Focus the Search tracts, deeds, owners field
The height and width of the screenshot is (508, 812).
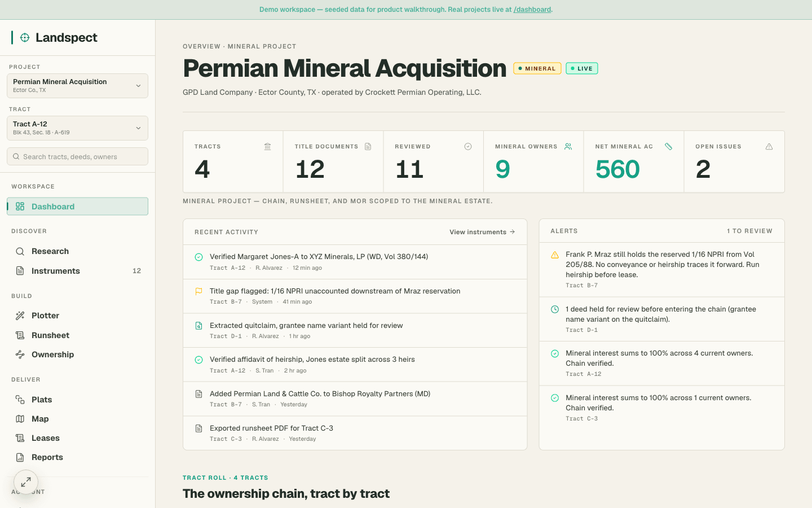pyautogui.click(x=77, y=156)
